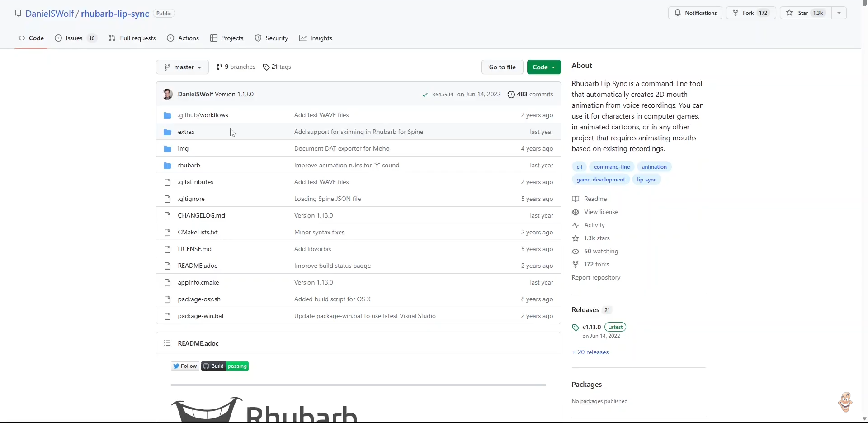The height and width of the screenshot is (423, 868).
Task: Select the game-development topic tag
Action: pos(601,180)
